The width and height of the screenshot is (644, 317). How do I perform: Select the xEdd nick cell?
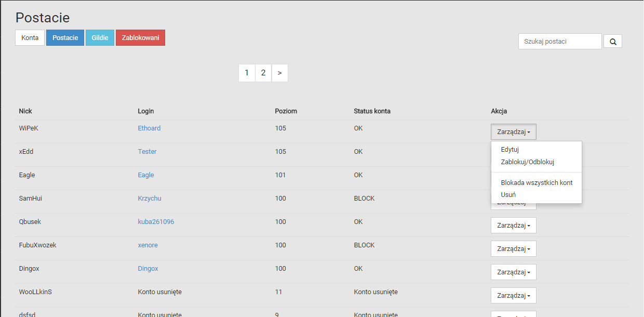click(x=26, y=152)
